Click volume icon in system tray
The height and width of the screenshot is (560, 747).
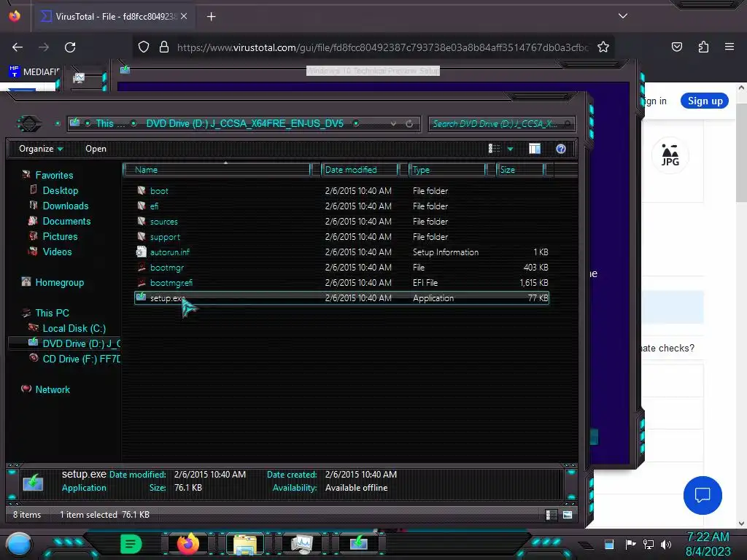pos(665,544)
